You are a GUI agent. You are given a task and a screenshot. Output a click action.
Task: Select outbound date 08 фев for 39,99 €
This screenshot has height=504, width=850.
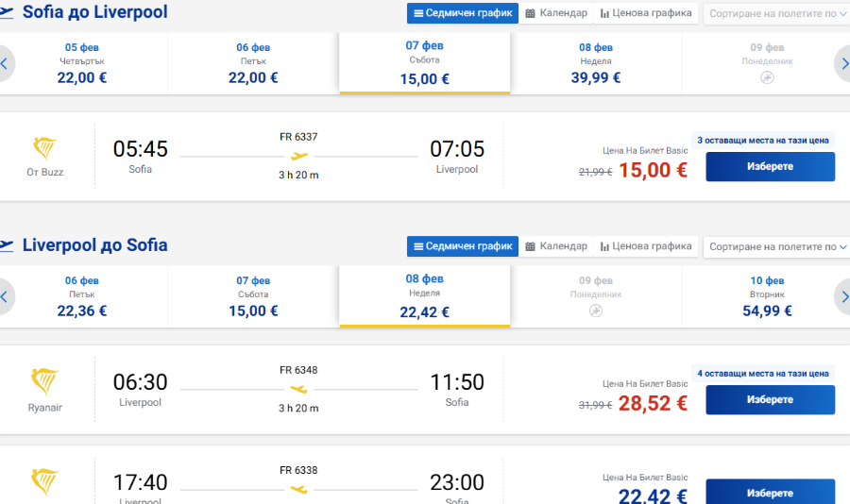point(596,63)
